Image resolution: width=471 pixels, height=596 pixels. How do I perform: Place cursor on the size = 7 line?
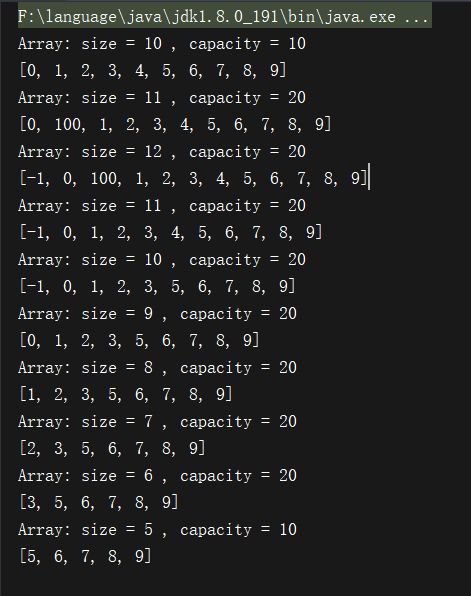click(x=157, y=422)
